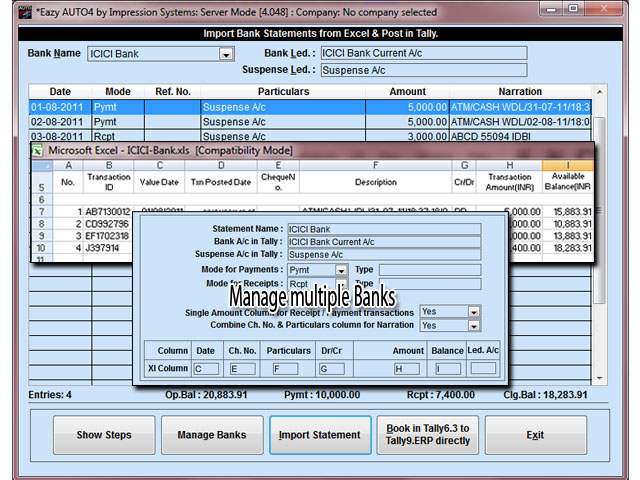Click the scroll down arrow of transactions grid
640x480 pixels.
tap(599, 378)
